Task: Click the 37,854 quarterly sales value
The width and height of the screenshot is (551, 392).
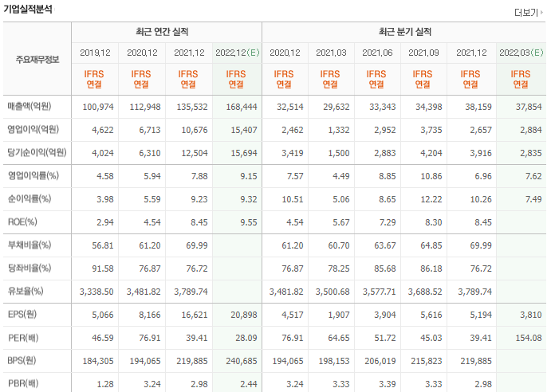Action: coord(529,107)
